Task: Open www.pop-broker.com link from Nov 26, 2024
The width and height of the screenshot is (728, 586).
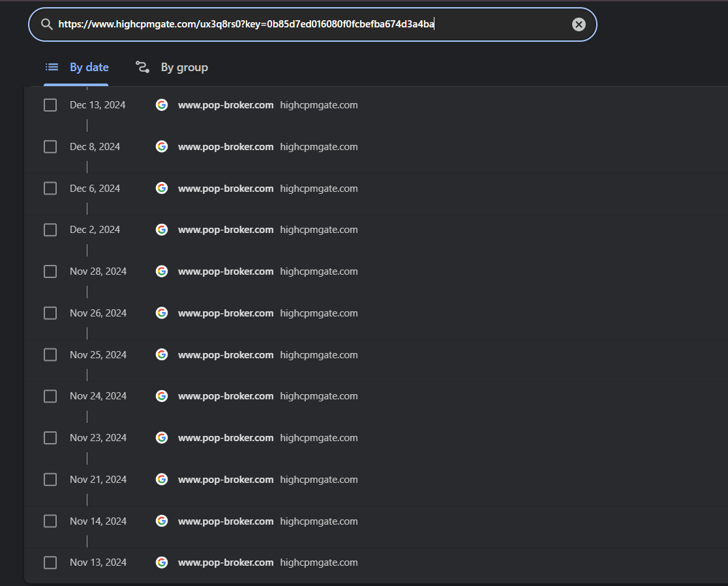Action: (226, 313)
